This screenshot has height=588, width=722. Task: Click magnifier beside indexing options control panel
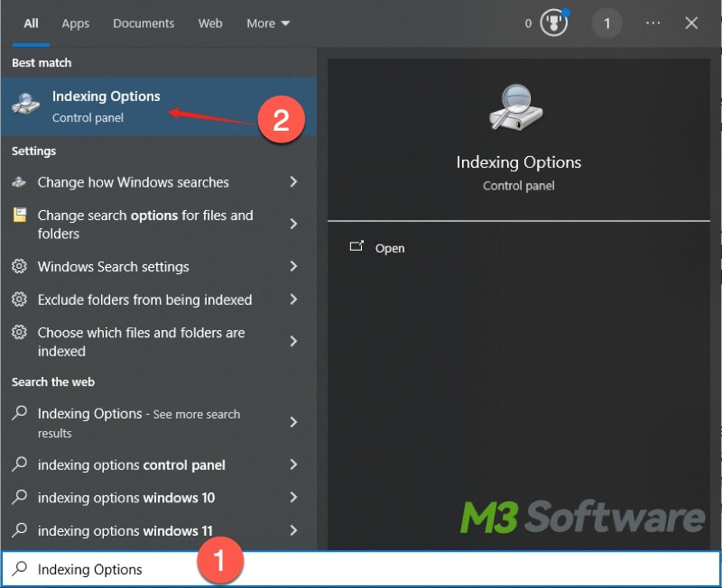(19, 464)
